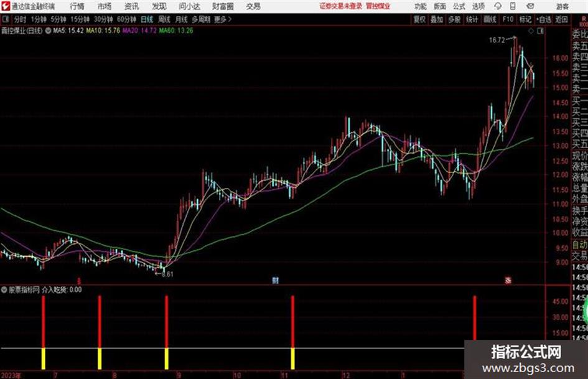Switch to 30分钟 chart period
The width and height of the screenshot is (588, 379).
[103, 19]
